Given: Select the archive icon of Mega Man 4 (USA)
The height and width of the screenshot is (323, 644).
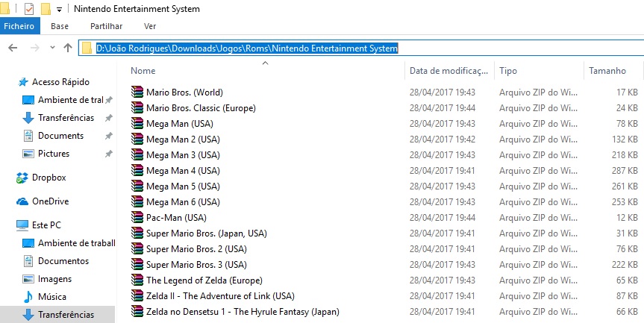Looking at the screenshot, I should pos(137,170).
